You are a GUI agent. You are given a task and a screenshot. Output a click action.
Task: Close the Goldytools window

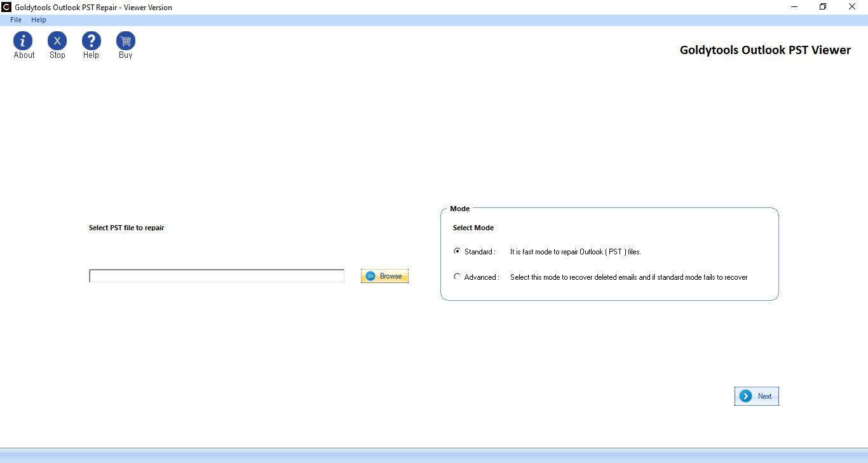pyautogui.click(x=852, y=7)
